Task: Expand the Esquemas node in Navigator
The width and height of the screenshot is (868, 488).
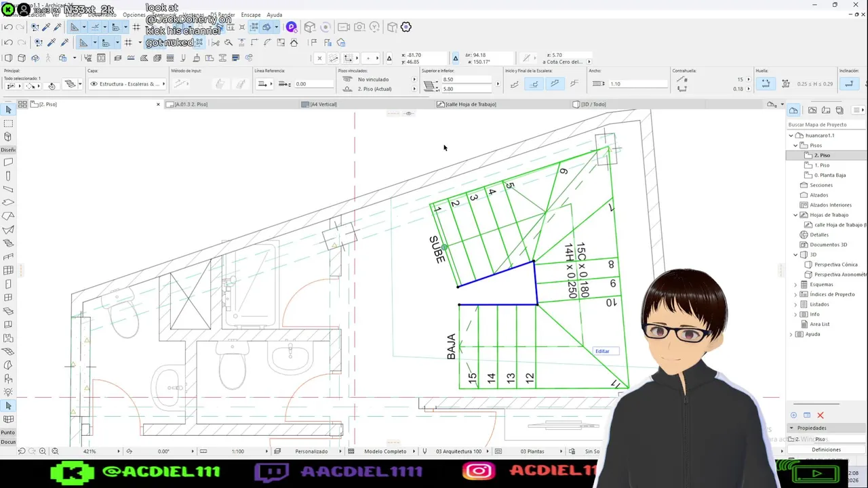Action: tap(796, 285)
